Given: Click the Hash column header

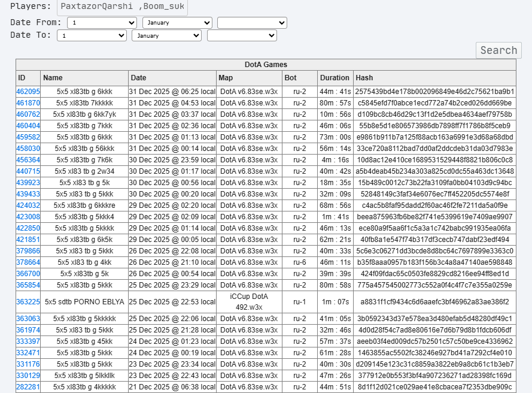Looking at the screenshot, I should [434, 78].
